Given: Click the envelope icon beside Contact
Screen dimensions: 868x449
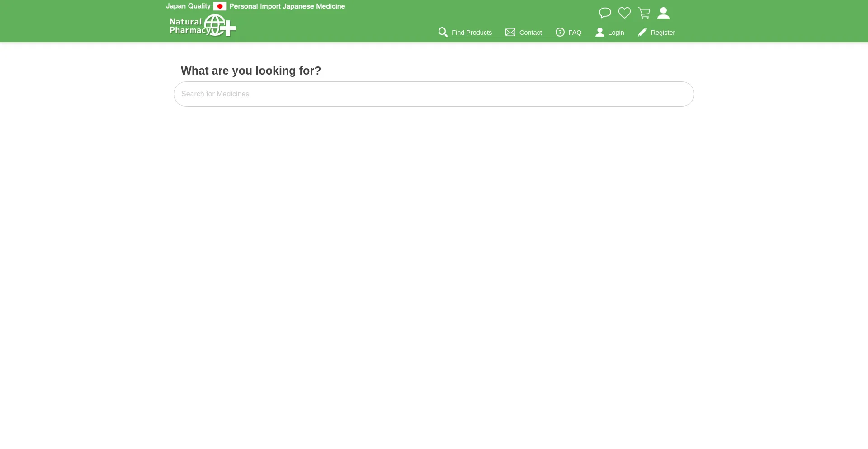Looking at the screenshot, I should coord(510,33).
